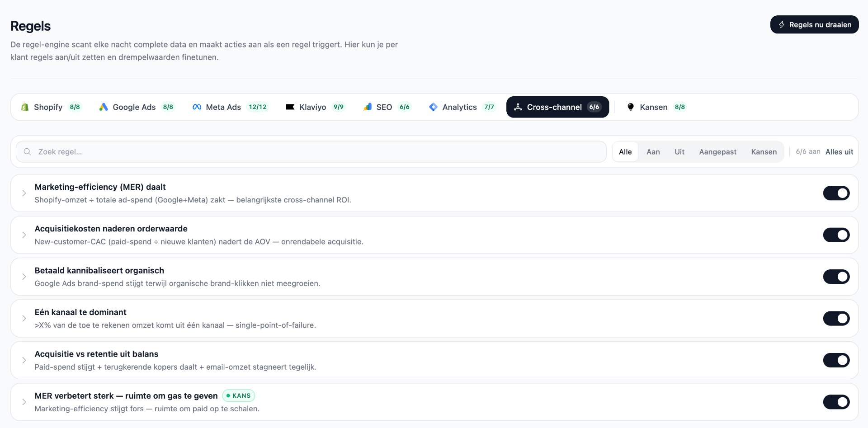Viewport: 868px width, 428px height.
Task: Click the search magnifier icon
Action: tap(27, 152)
